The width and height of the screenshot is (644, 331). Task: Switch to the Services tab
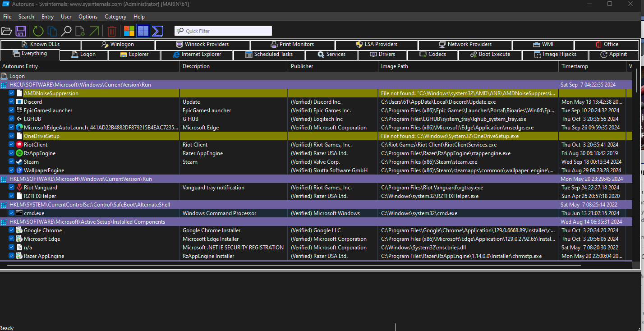point(331,55)
